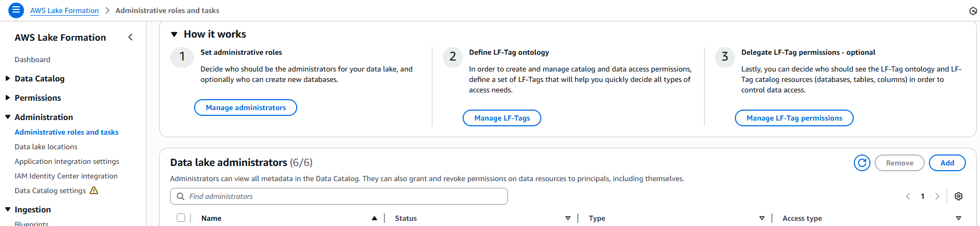The width and height of the screenshot is (980, 226).
Task: Select all administrators checkbox
Action: click(x=181, y=218)
